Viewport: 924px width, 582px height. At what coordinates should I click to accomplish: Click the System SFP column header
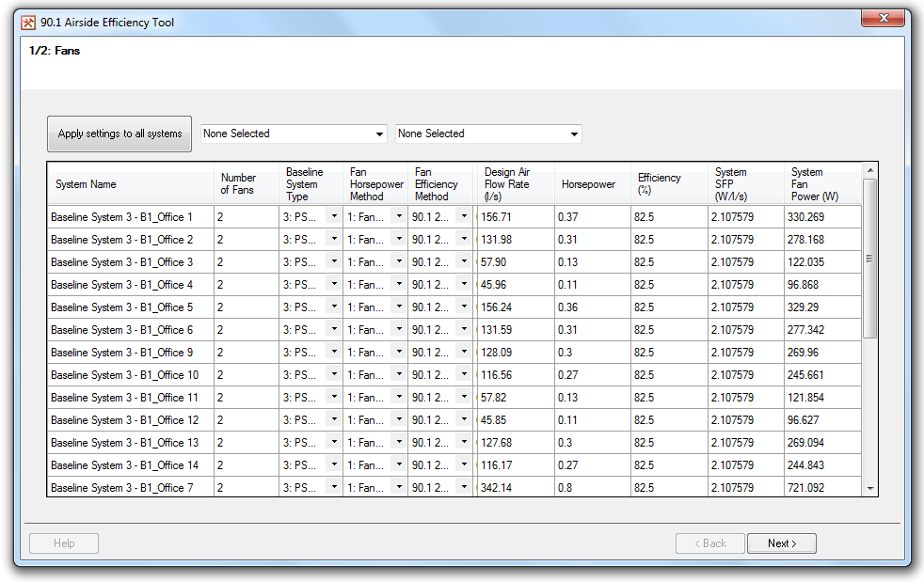click(x=745, y=183)
